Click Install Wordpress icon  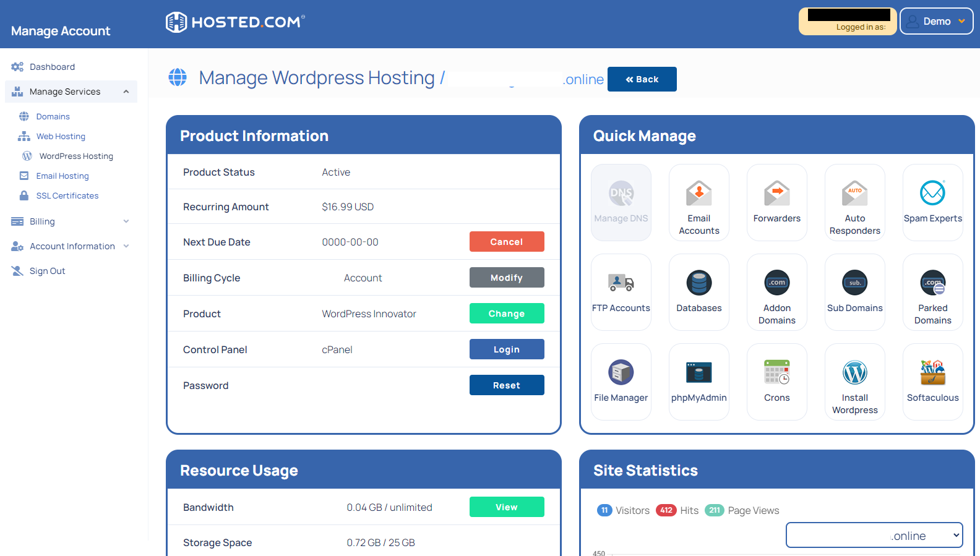[x=854, y=382]
